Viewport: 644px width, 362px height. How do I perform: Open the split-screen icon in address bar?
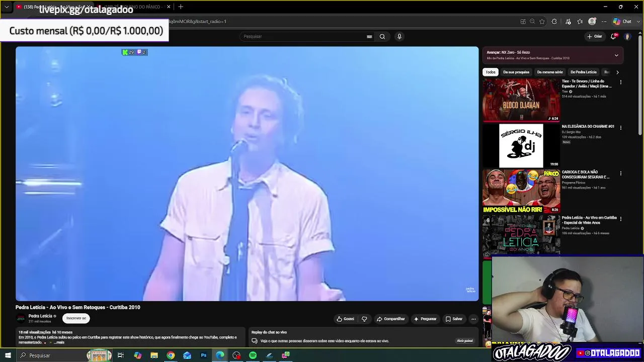(523, 22)
